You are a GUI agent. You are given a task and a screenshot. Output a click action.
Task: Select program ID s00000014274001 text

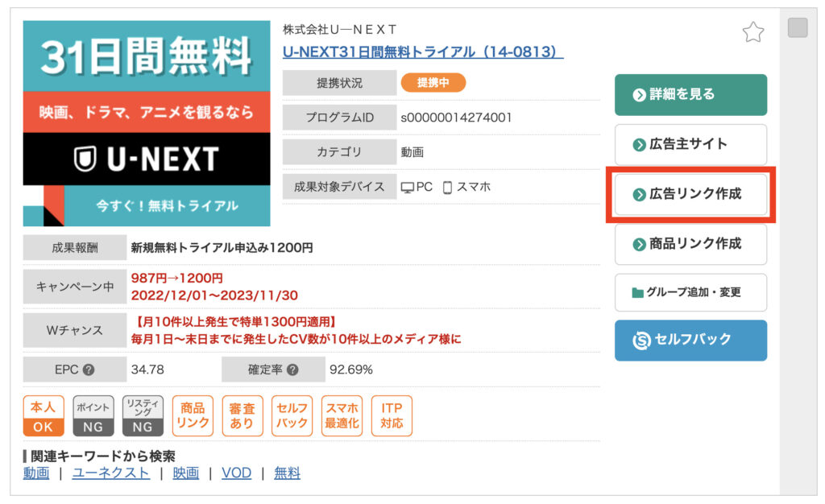pyautogui.click(x=456, y=118)
